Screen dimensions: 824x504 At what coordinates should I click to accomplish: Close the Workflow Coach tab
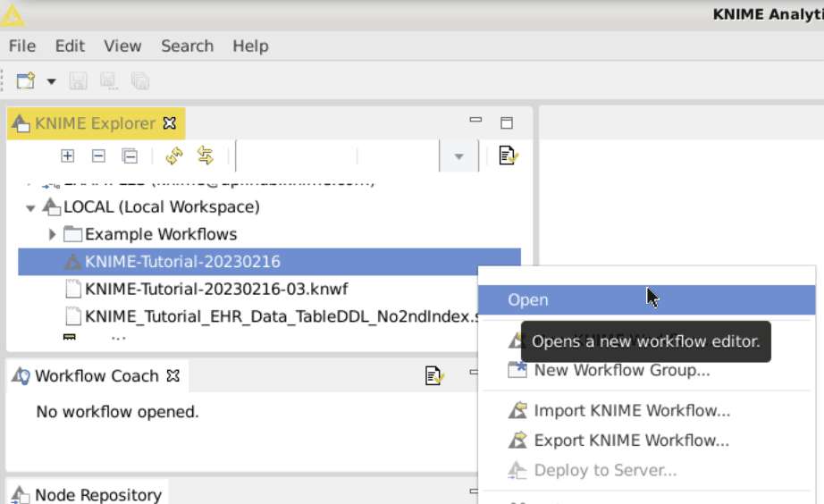point(173,376)
